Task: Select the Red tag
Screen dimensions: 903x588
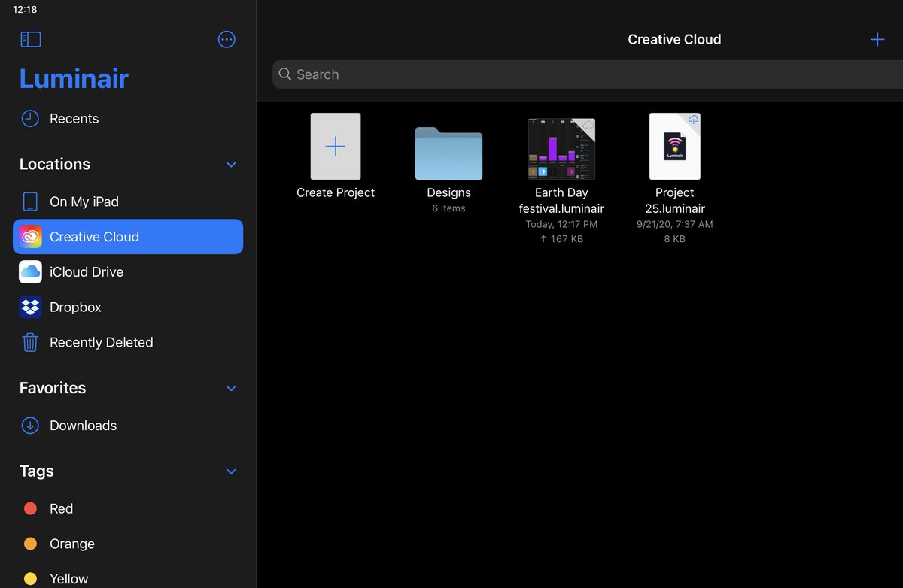Action: [129, 509]
